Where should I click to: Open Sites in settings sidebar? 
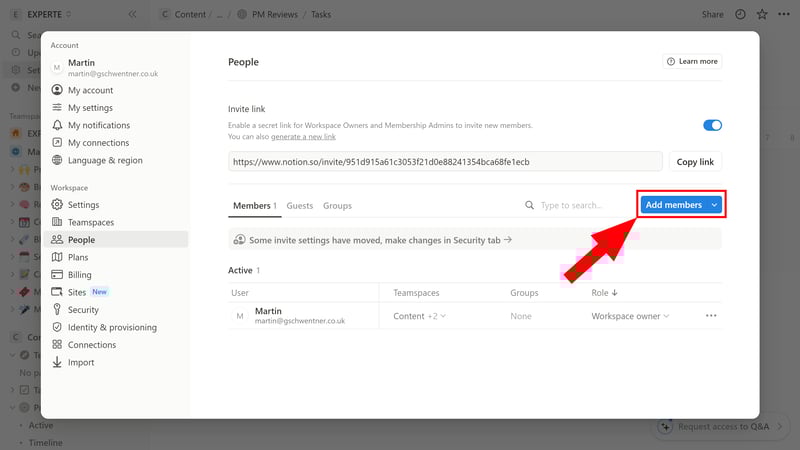point(77,292)
